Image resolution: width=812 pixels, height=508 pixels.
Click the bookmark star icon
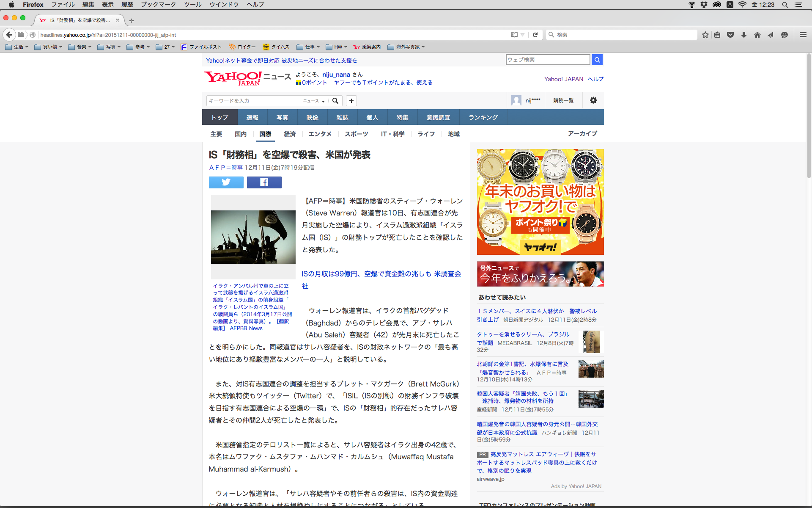point(705,35)
